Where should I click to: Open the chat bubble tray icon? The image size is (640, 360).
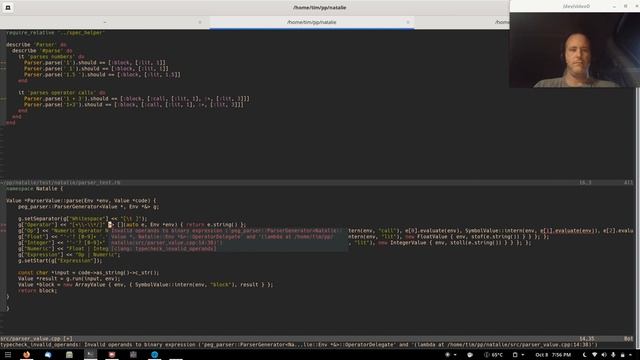tap(470, 355)
